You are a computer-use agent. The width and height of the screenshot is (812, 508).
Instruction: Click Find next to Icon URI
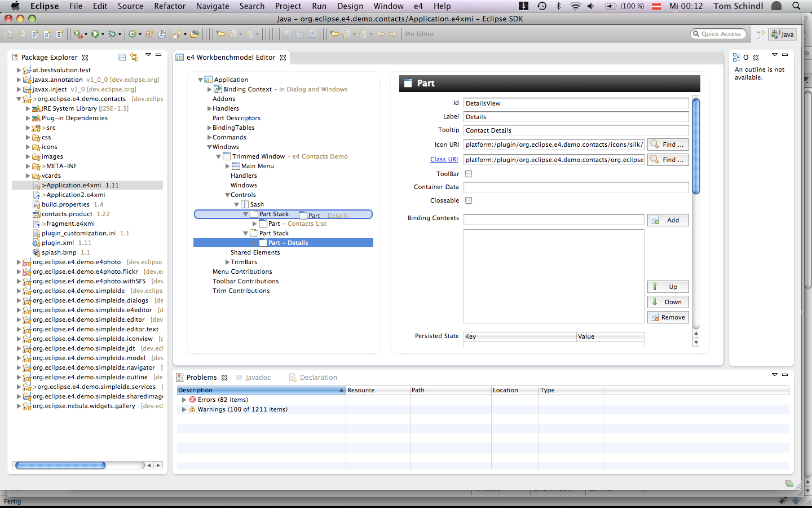tap(668, 144)
